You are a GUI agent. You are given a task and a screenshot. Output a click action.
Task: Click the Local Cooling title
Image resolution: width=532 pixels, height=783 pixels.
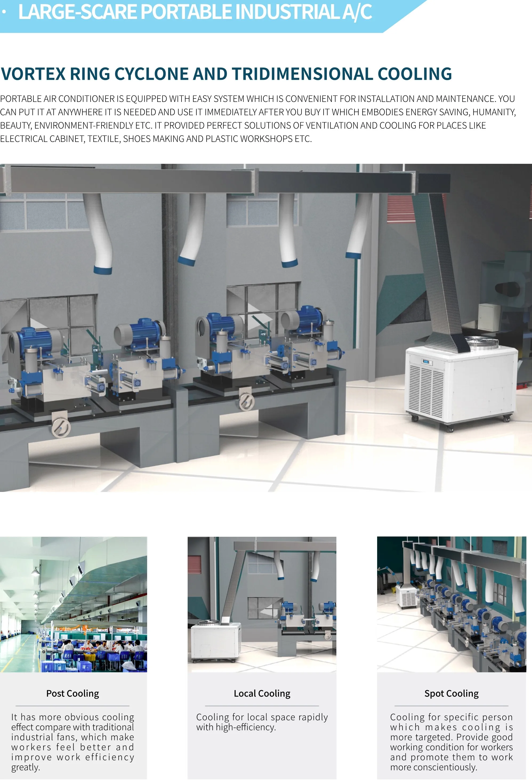pos(262,693)
